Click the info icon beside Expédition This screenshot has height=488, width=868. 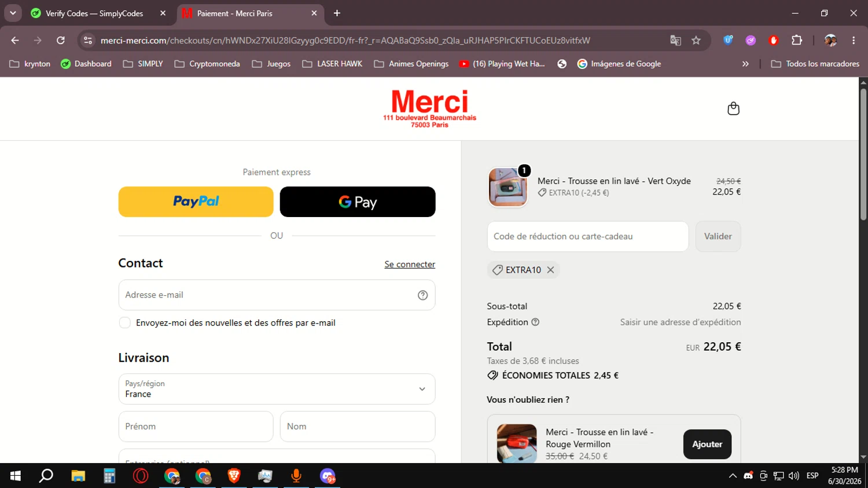[535, 322]
